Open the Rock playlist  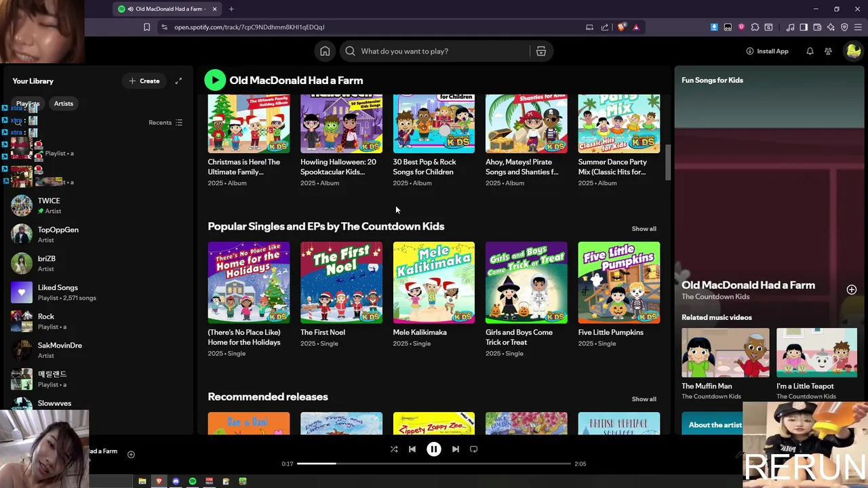(98, 321)
